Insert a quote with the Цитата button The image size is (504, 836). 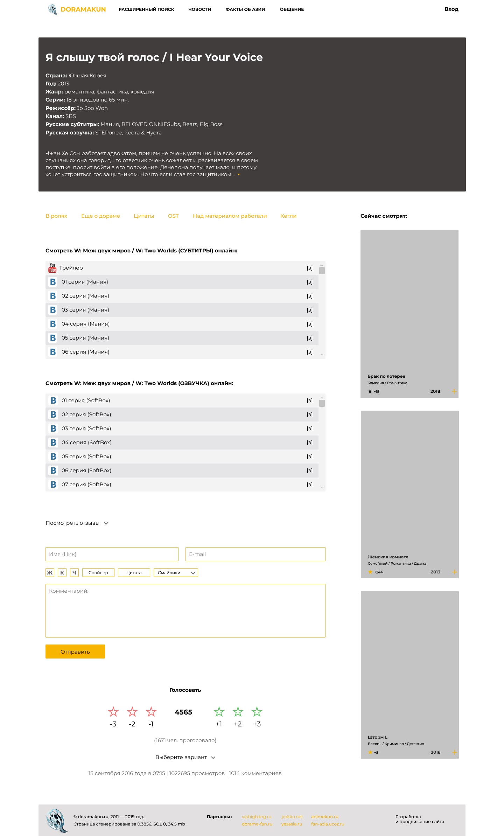(x=134, y=573)
